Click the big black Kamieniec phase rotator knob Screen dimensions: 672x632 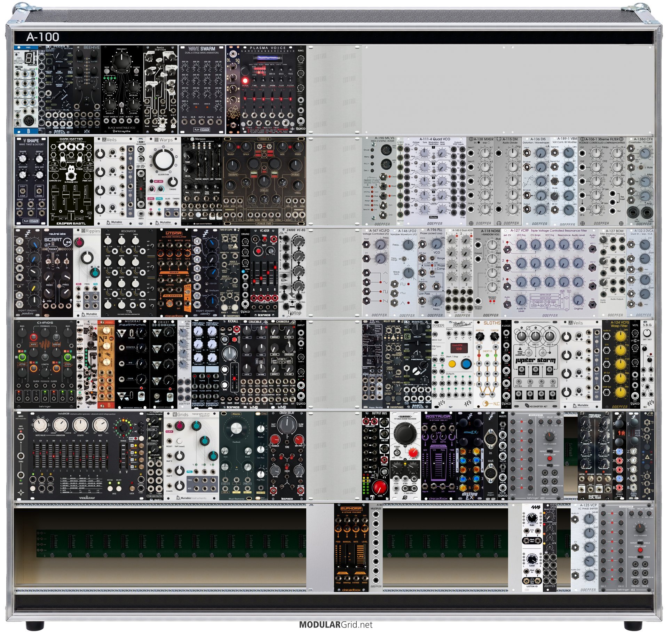[404, 433]
